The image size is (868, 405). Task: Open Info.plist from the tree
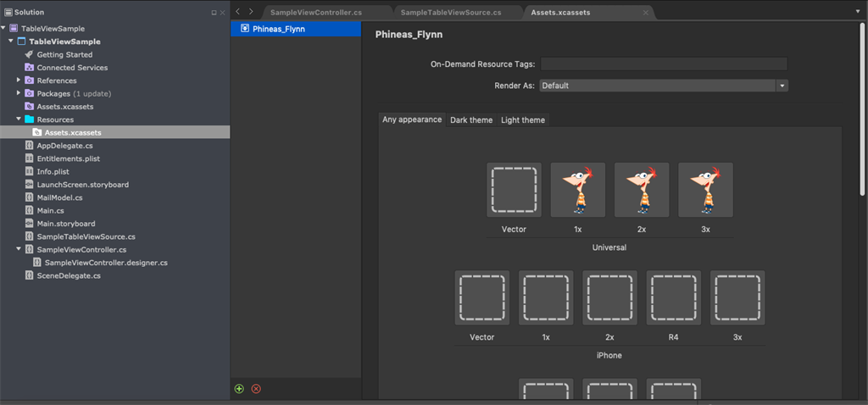[53, 171]
